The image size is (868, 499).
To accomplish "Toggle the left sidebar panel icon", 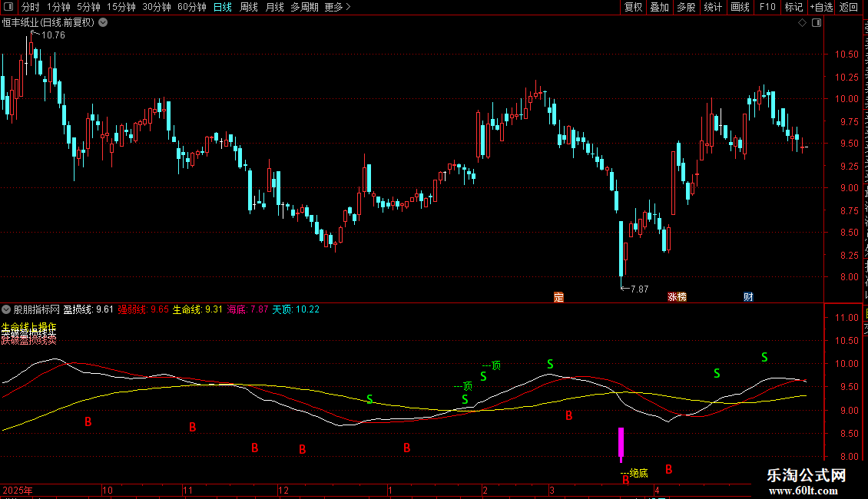I will click(8, 7).
